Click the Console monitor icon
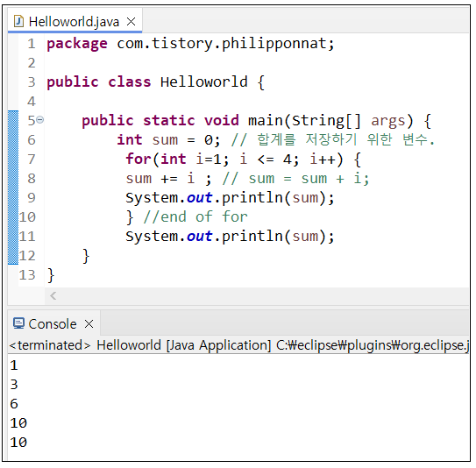The image size is (476, 468). (x=18, y=323)
